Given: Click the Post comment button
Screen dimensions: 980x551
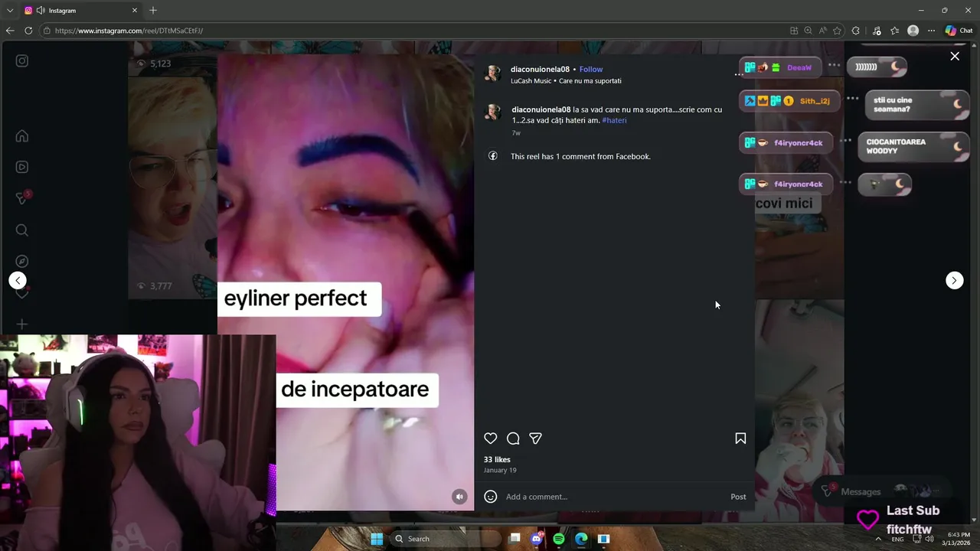Looking at the screenshot, I should point(738,497).
